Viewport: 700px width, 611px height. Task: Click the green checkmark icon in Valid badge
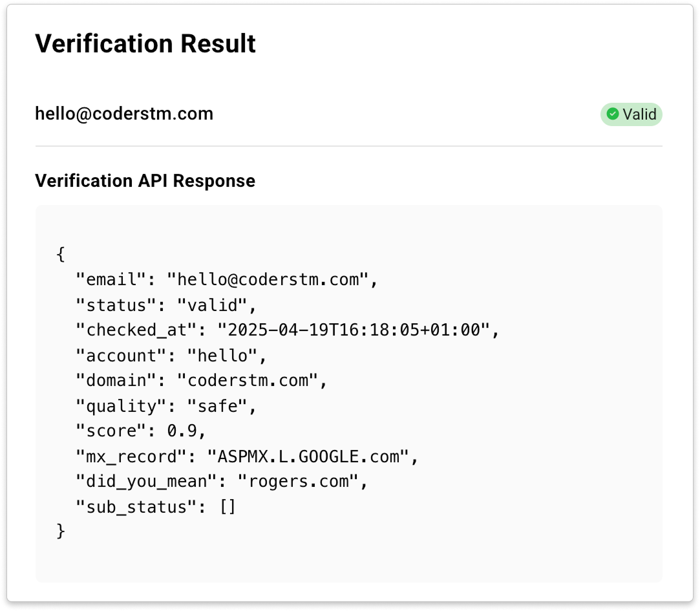612,115
